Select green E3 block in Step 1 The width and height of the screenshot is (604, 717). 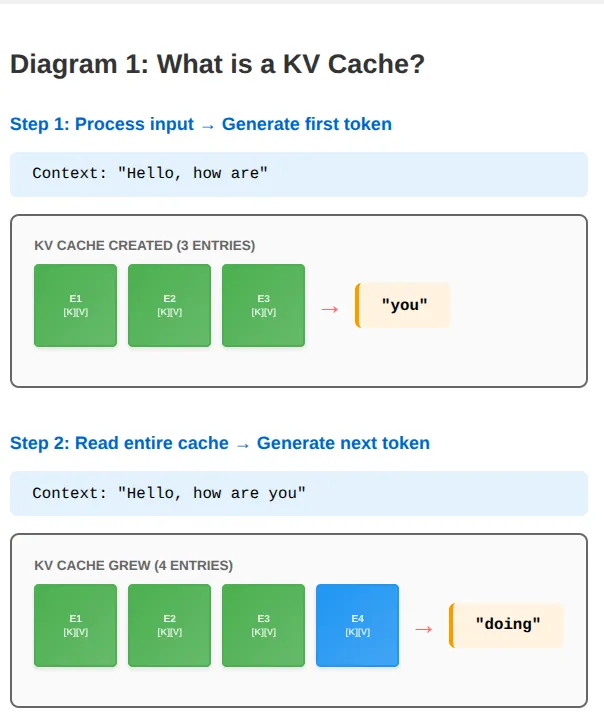(x=263, y=305)
